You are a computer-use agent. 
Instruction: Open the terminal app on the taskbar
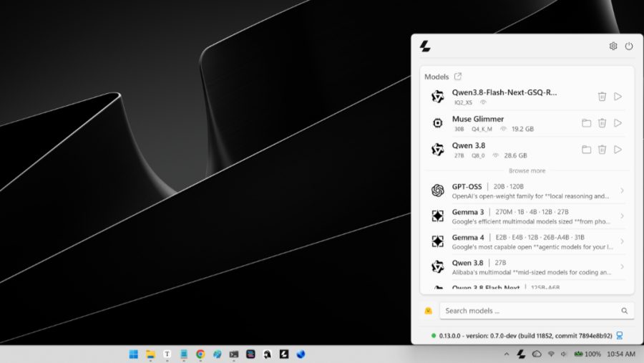[234, 354]
